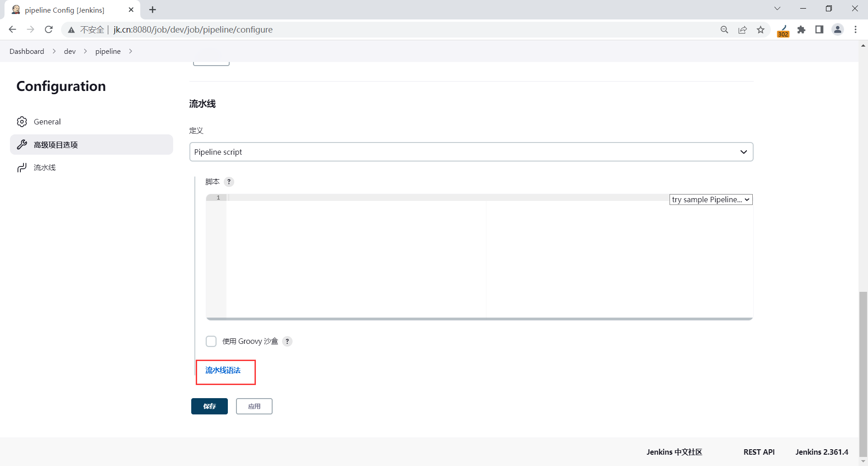
Task: Click the Jenkins 2.361.4 version button
Action: click(822, 452)
